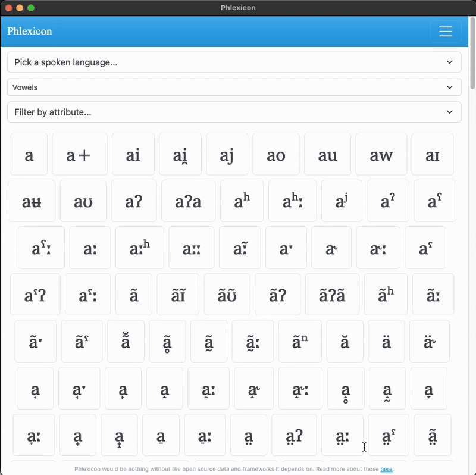Select the plain "a" vowel tile
This screenshot has width=476, height=475.
click(x=29, y=154)
